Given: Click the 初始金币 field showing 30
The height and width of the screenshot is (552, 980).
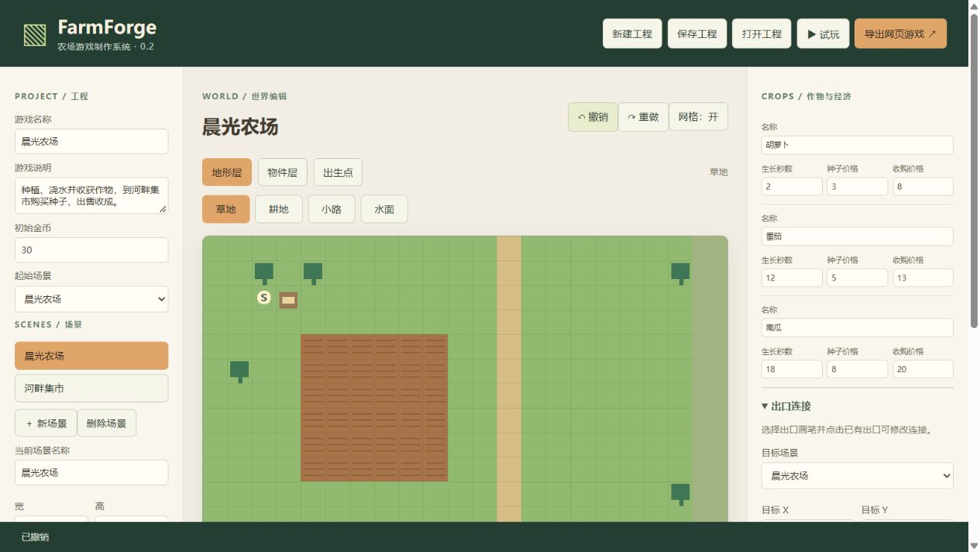Looking at the screenshot, I should point(91,250).
